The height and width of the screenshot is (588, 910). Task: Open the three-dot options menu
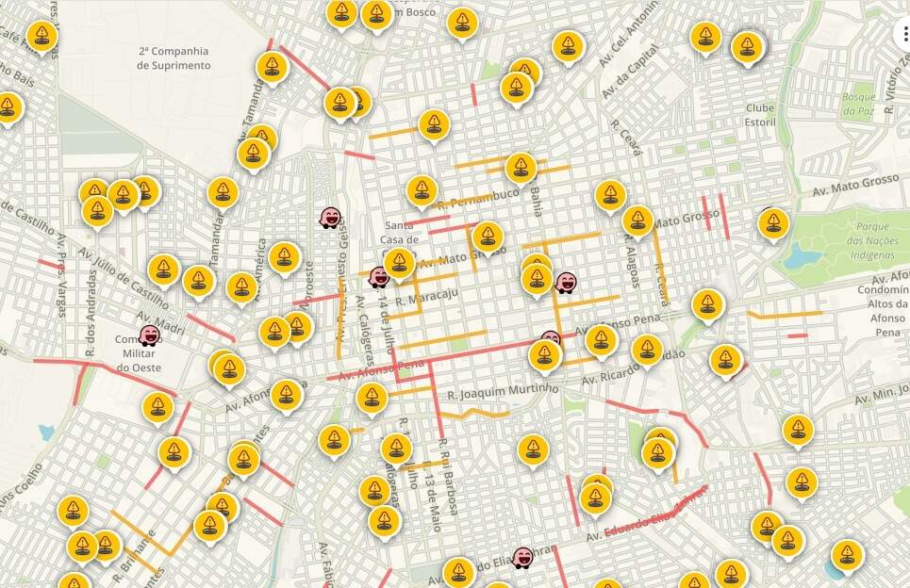[903, 34]
